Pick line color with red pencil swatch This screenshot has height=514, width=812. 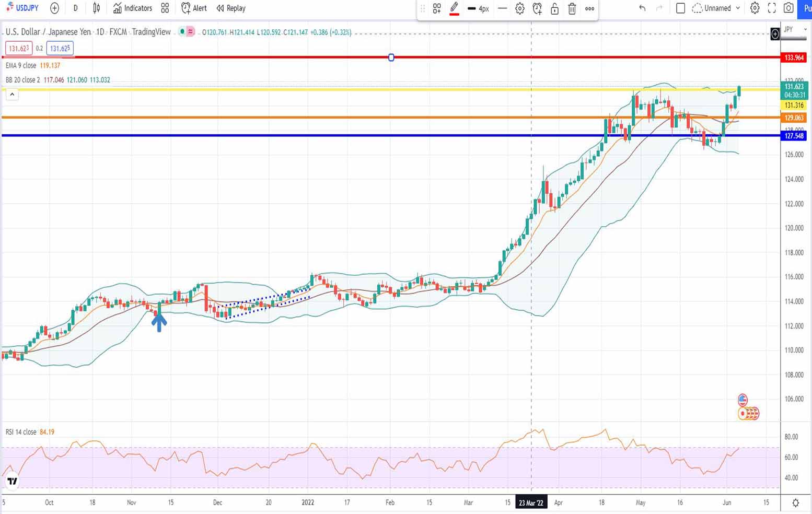[454, 8]
